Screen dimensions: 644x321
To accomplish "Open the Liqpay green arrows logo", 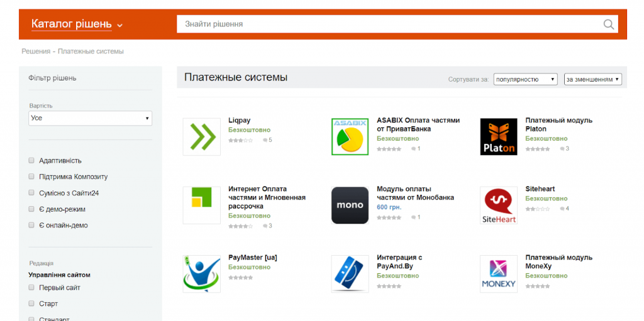I will (202, 137).
